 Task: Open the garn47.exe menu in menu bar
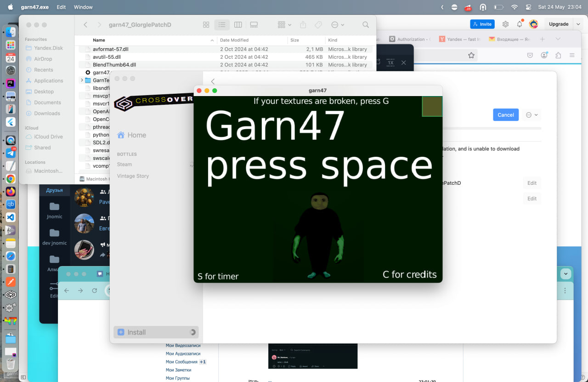click(34, 7)
